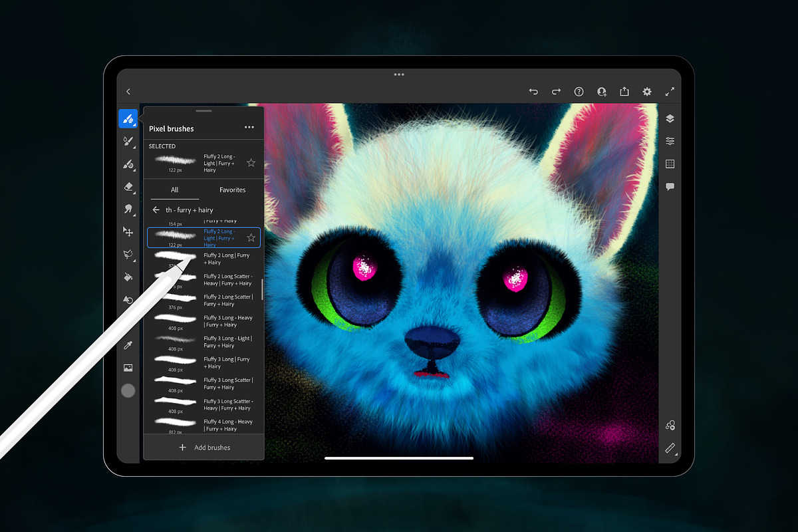The width and height of the screenshot is (798, 532).
Task: Switch to the All brushes tab
Action: (174, 190)
